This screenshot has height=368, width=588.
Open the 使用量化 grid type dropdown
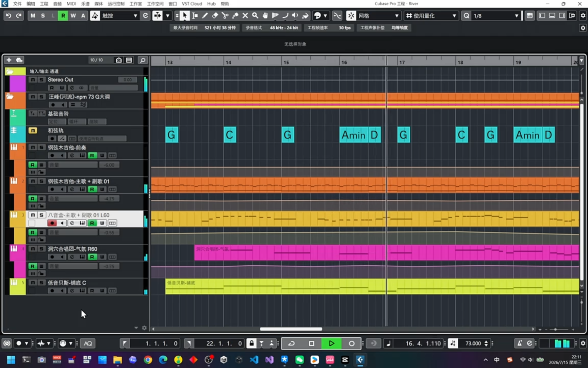point(431,16)
